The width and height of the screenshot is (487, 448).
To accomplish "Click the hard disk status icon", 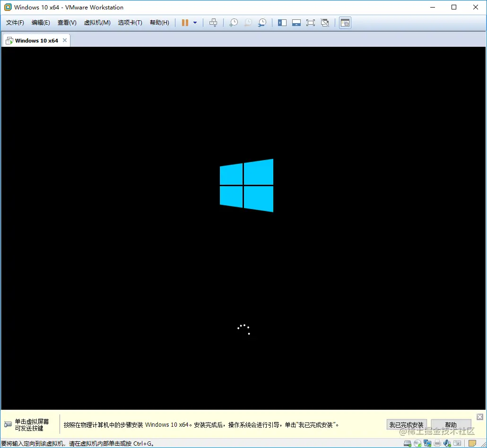I will [408, 443].
